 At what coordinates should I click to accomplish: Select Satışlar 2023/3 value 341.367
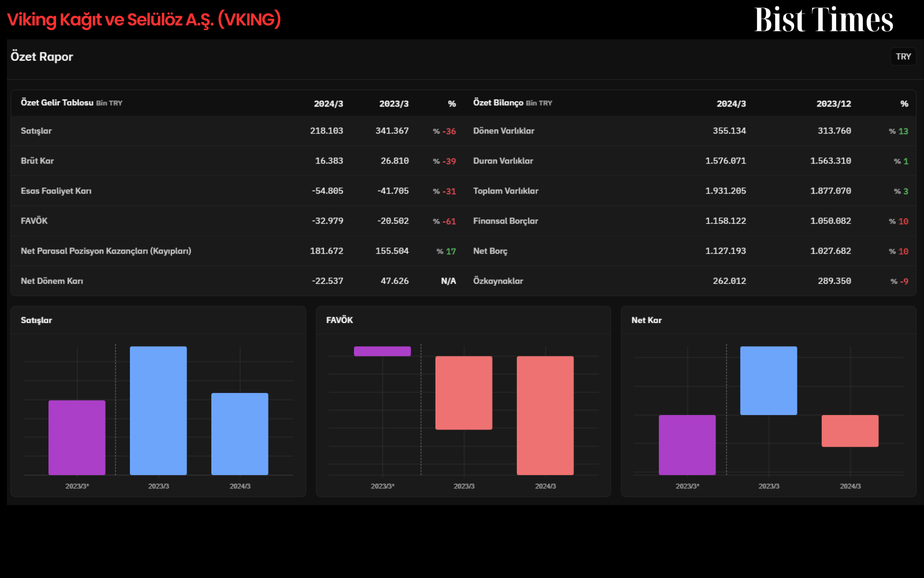(392, 131)
